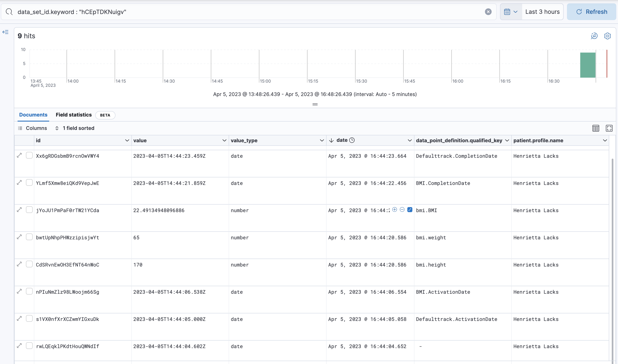The height and width of the screenshot is (364, 618).
Task: Switch to the Documents tab
Action: (x=33, y=115)
